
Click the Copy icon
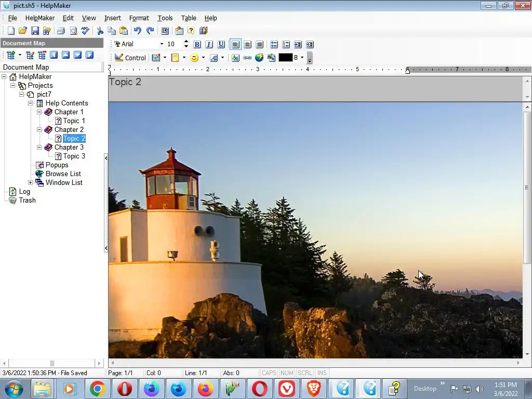coord(112,31)
